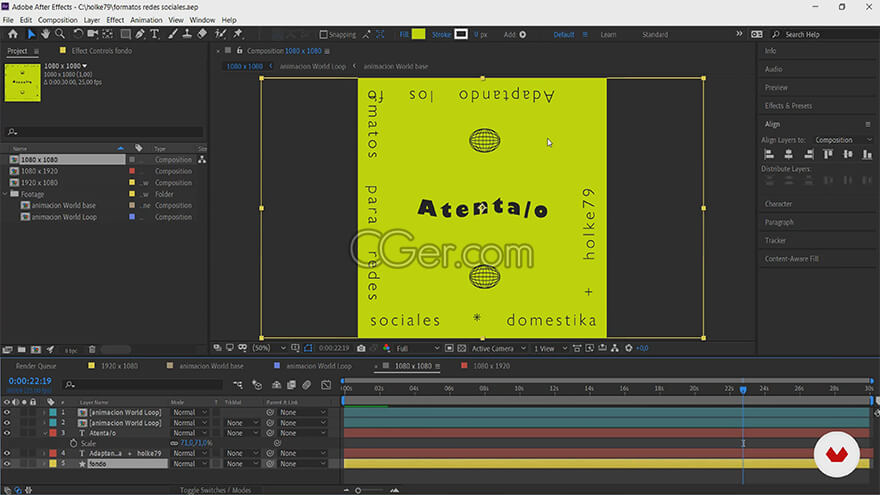The height and width of the screenshot is (495, 880).
Task: Switch to the Render Queue tab
Action: pos(36,366)
